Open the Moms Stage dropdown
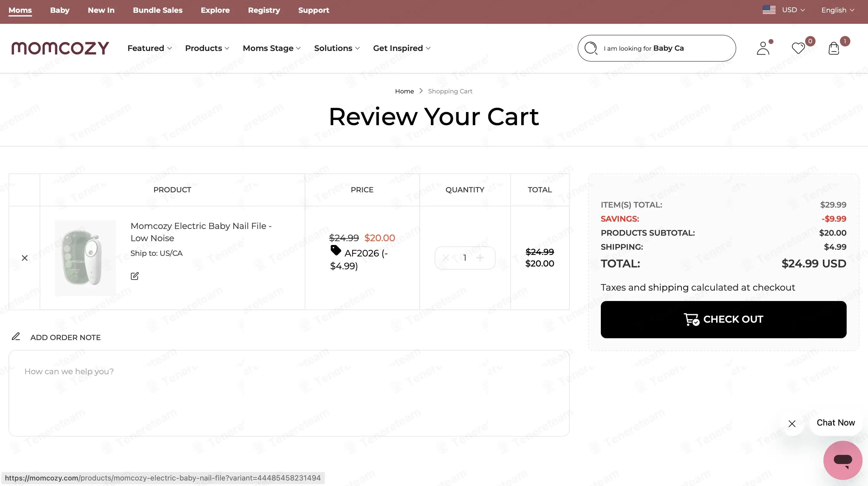The image size is (868, 486). coord(271,48)
